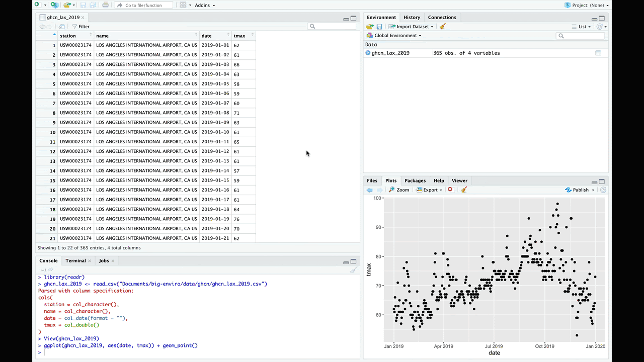Switch to the Packages tab
The width and height of the screenshot is (644, 362).
(415, 180)
